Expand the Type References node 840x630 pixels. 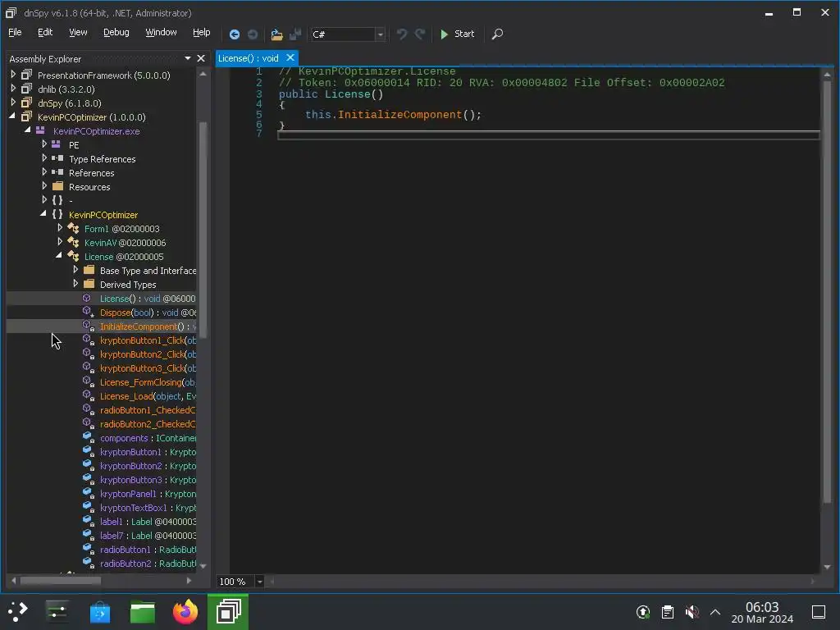coord(44,158)
